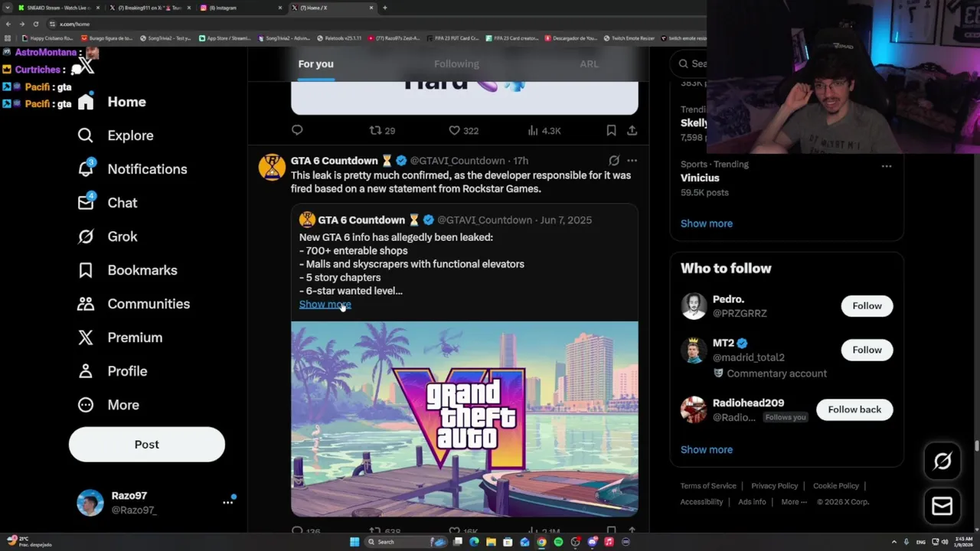The image size is (980, 551).
Task: Click the X logo at top left
Action: click(86, 67)
